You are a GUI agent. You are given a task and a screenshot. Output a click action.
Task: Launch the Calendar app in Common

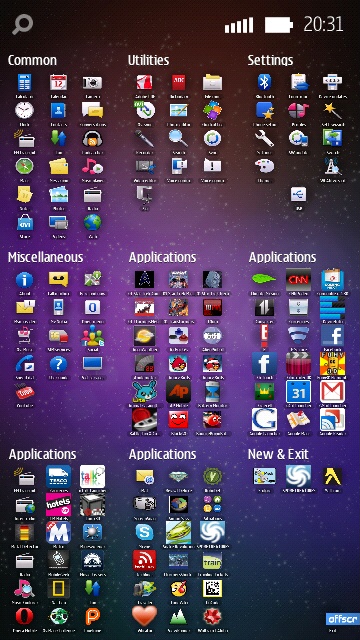[58, 82]
